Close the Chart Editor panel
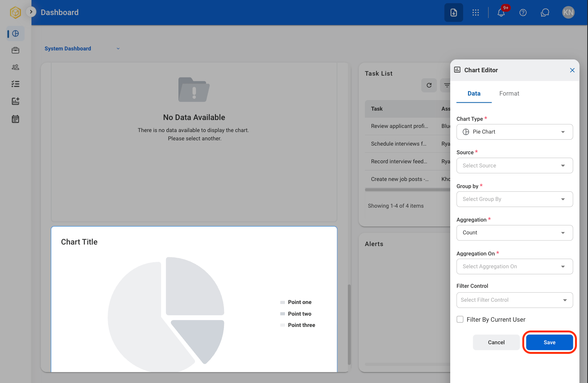This screenshot has height=383, width=588. pyautogui.click(x=572, y=70)
